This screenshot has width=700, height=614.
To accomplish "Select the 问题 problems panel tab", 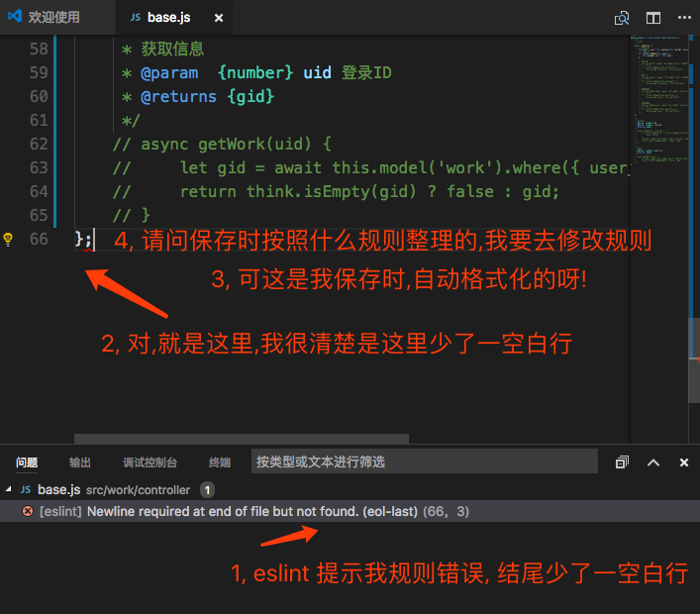I will pyautogui.click(x=27, y=462).
